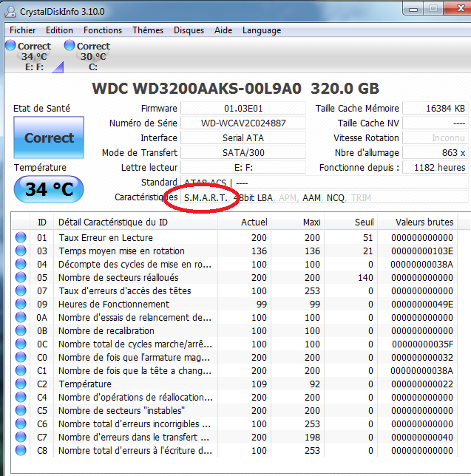The image size is (471, 476).
Task: Click raw value 00000000049E
Action: point(422,304)
